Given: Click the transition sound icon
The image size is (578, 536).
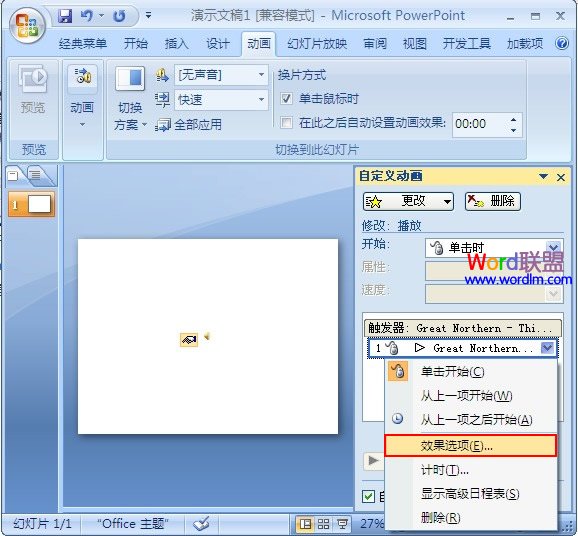Looking at the screenshot, I should tap(162, 75).
